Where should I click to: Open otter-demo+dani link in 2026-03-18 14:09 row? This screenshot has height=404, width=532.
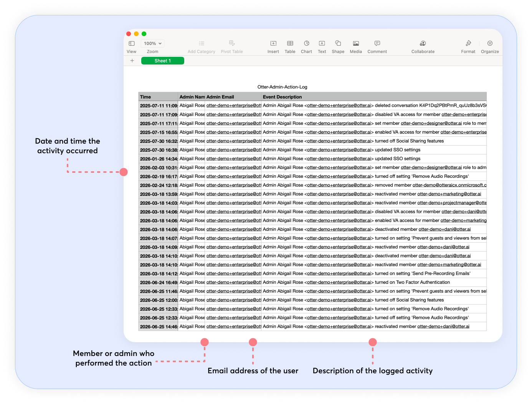click(443, 247)
